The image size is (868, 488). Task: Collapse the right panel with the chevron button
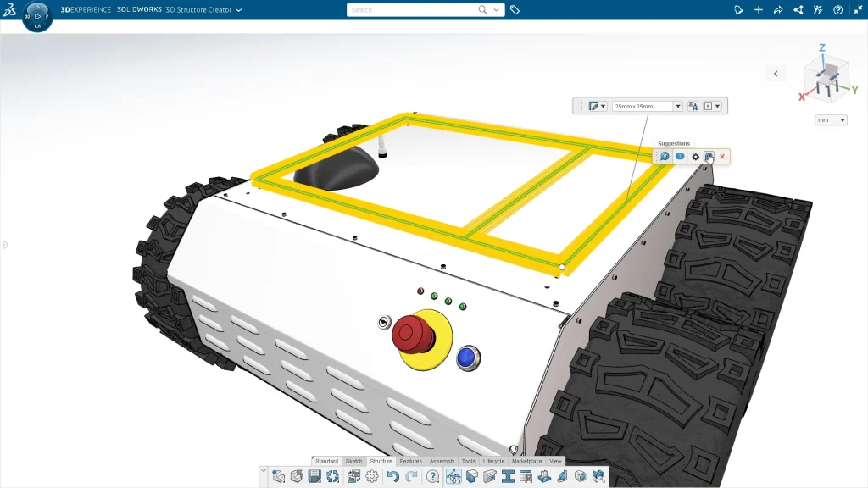[x=776, y=74]
